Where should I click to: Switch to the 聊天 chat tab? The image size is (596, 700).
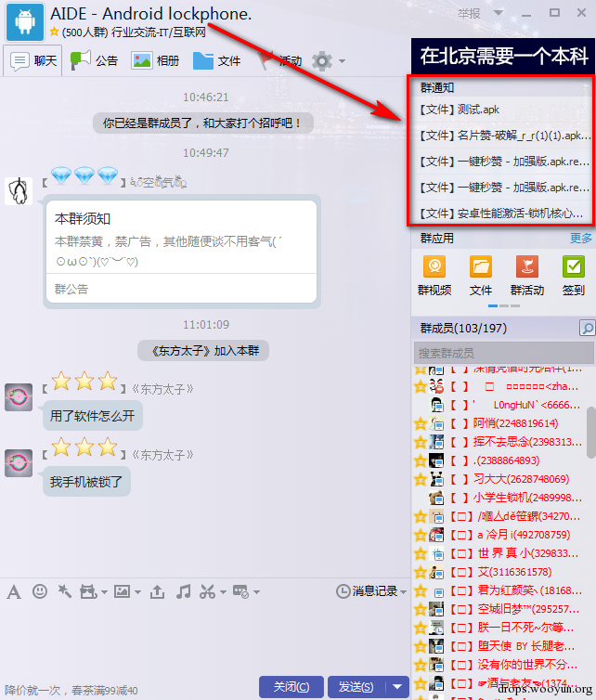pyautogui.click(x=33, y=60)
